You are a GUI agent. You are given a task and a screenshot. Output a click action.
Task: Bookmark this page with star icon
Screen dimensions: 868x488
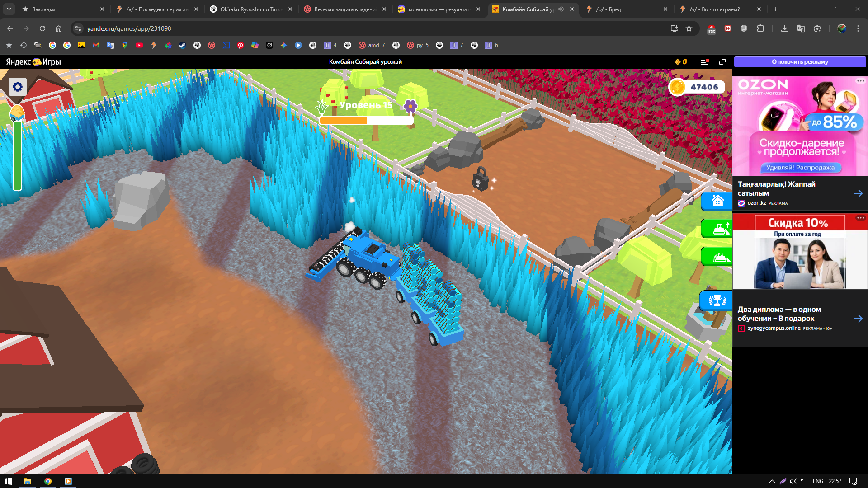click(x=689, y=28)
